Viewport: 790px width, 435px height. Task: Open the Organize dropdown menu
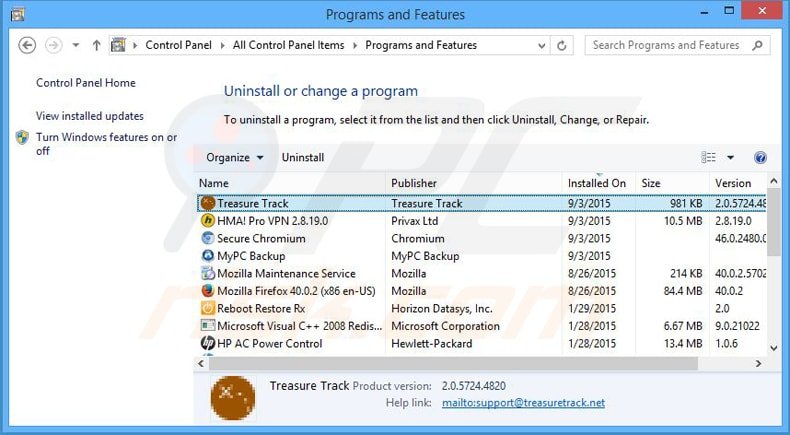point(235,158)
